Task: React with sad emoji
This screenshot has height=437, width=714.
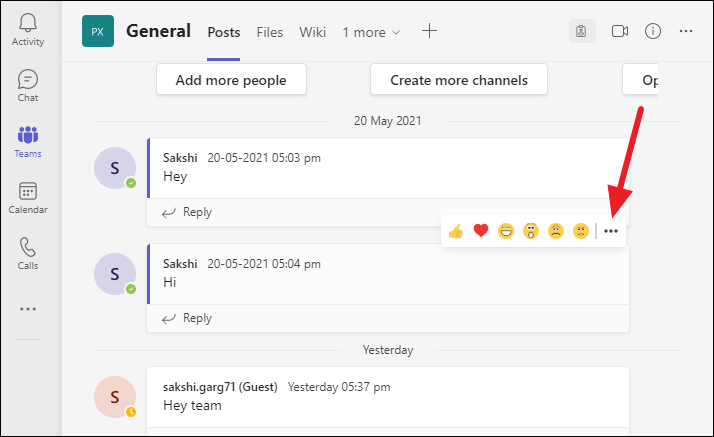Action: click(x=556, y=231)
